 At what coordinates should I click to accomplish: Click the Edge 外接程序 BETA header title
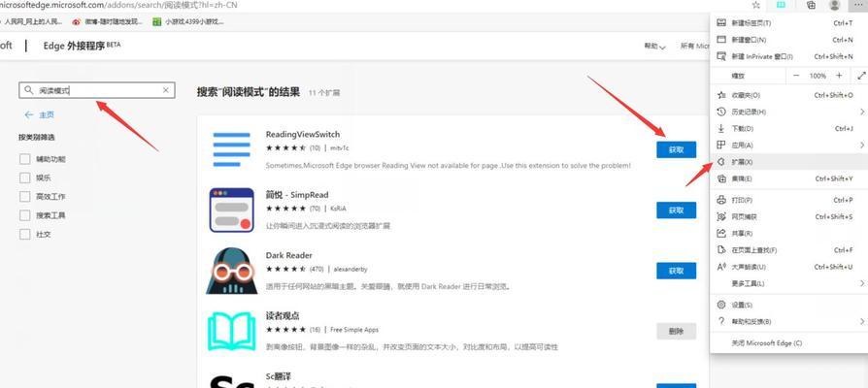pyautogui.click(x=82, y=46)
